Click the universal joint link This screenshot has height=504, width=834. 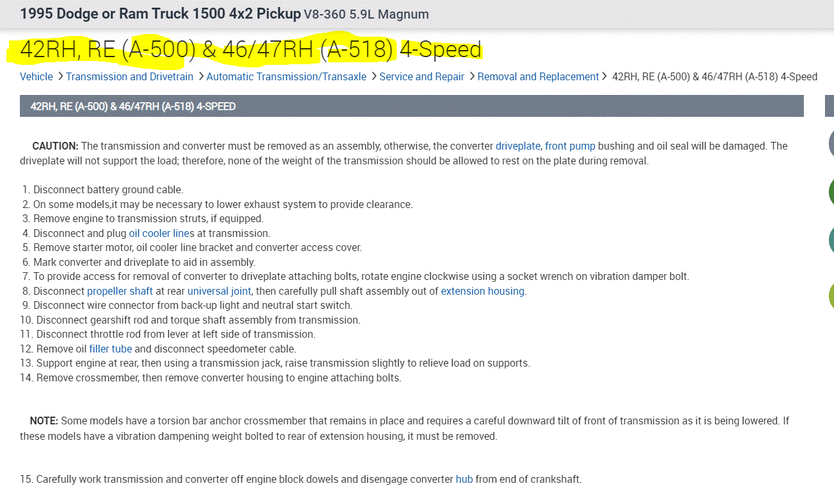pyautogui.click(x=220, y=291)
